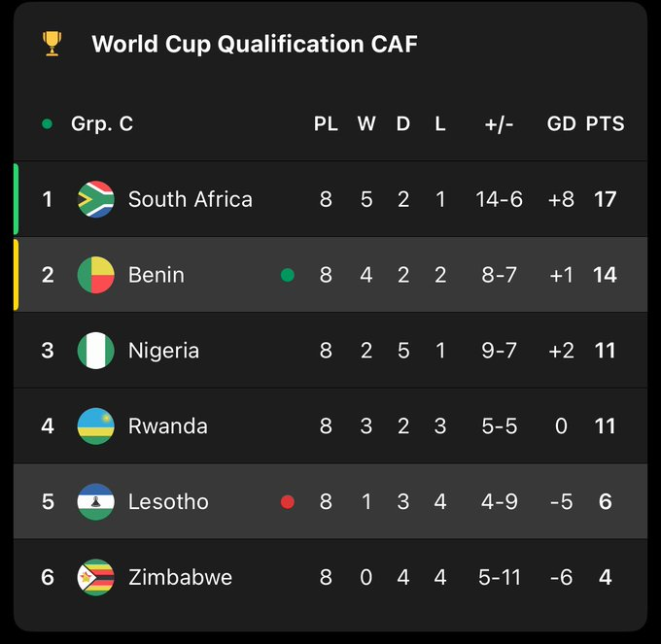Image resolution: width=661 pixels, height=644 pixels.
Task: Click the PL column header
Action: click(x=326, y=124)
